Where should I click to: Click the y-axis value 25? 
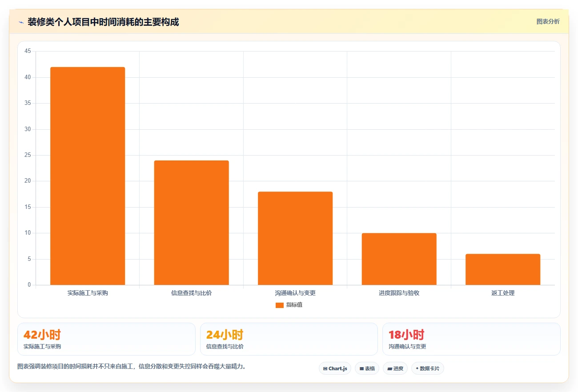click(x=28, y=155)
